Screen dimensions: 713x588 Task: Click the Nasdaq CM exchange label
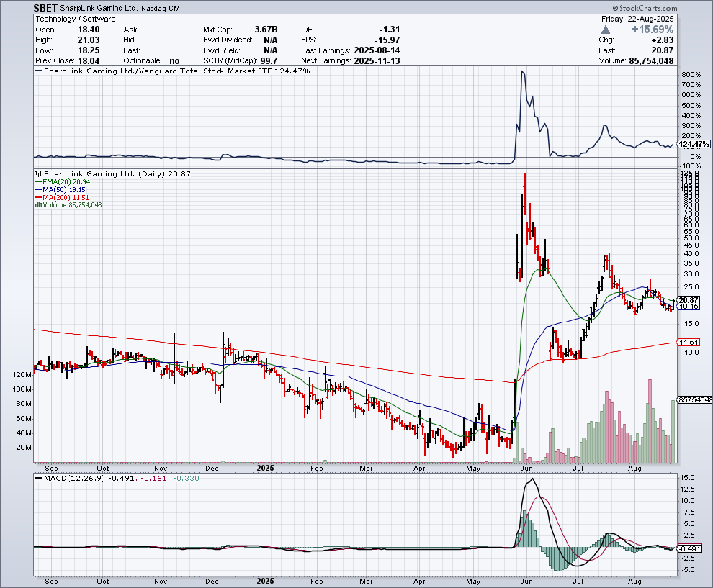tap(161, 9)
